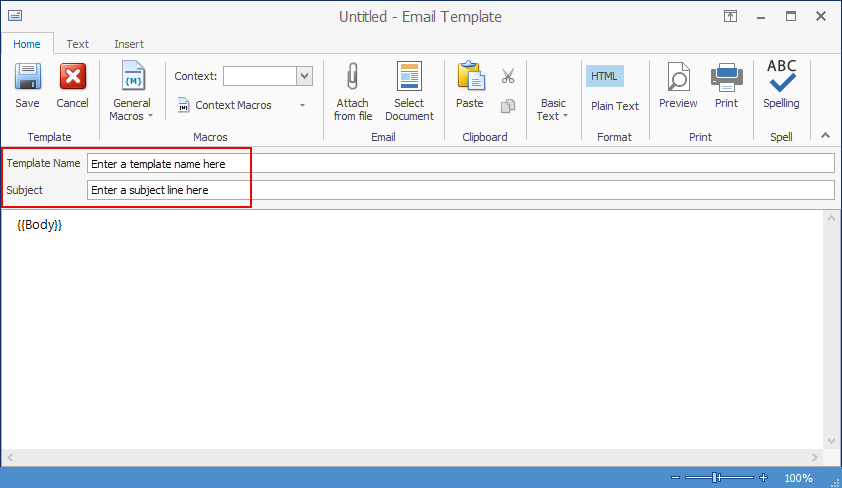Open the Insert tab
Screen dimensions: 842x488
pyautogui.click(x=129, y=44)
